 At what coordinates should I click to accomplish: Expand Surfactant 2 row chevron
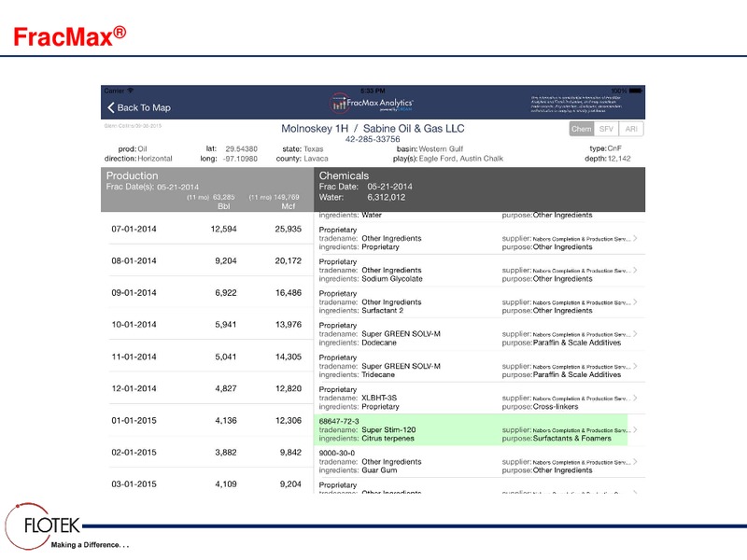click(635, 301)
